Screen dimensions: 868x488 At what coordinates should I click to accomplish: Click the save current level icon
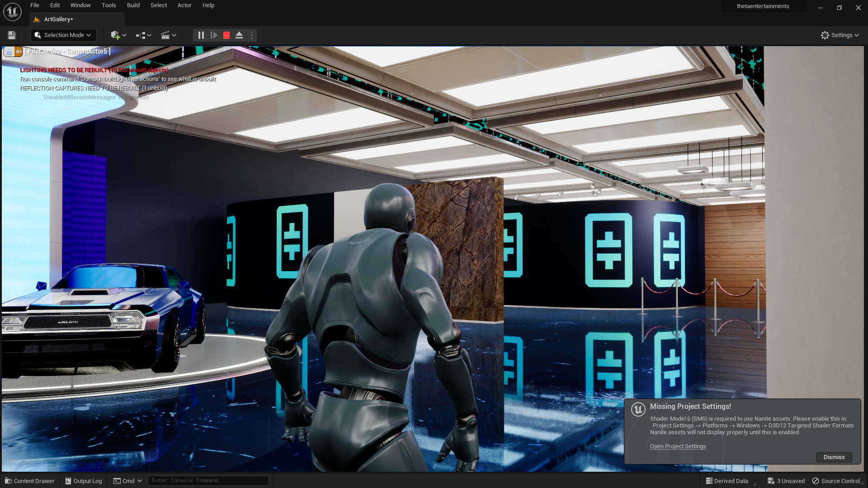12,35
